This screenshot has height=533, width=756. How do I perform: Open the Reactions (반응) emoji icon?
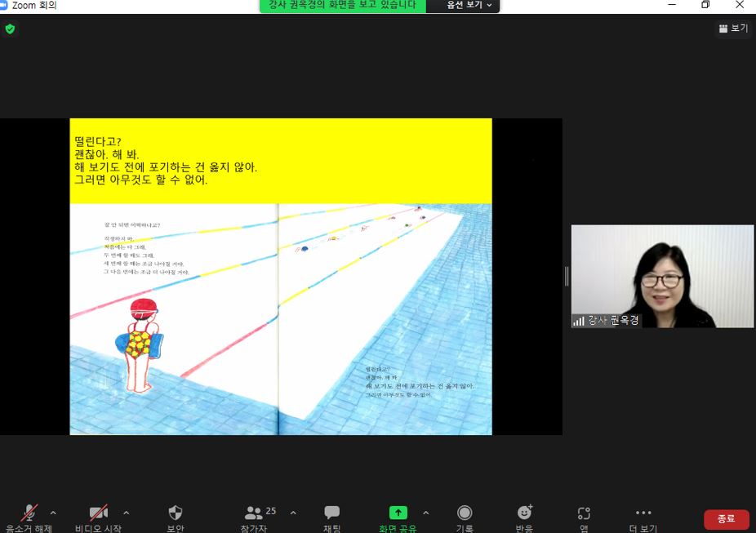(x=524, y=513)
